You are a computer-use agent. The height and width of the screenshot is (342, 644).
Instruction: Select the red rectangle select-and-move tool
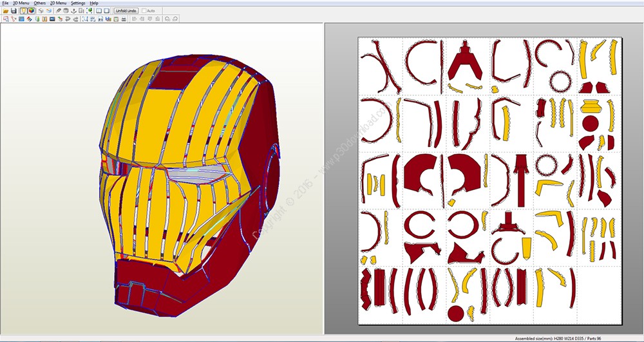pyautogui.click(x=6, y=19)
